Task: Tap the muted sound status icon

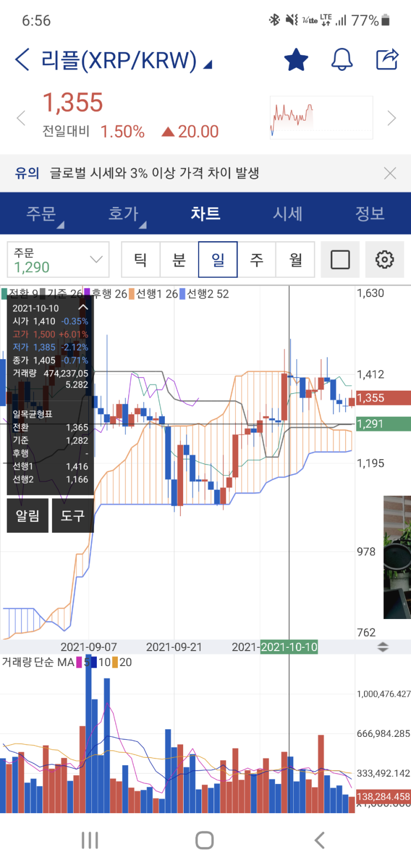Action: point(292,20)
